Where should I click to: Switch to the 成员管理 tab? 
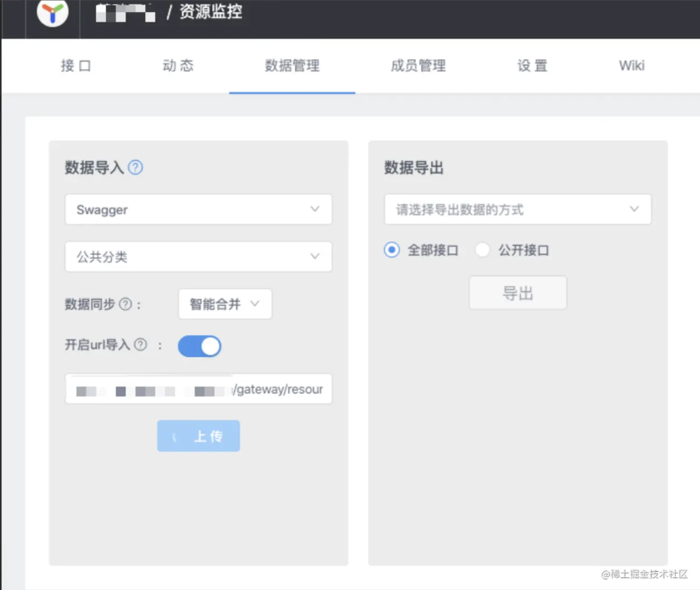[418, 66]
